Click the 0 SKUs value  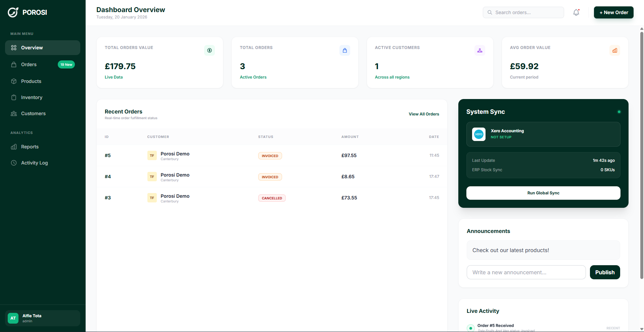(608, 170)
